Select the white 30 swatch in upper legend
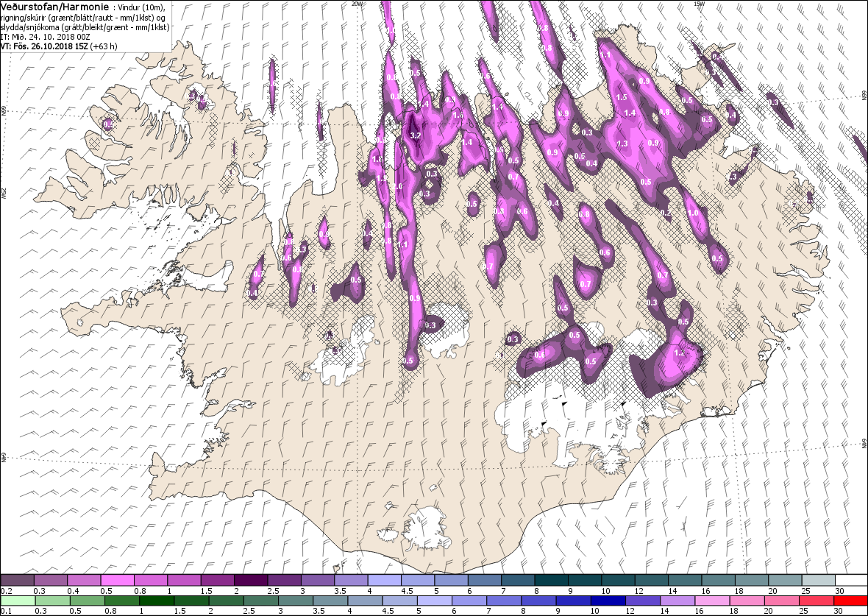The height and width of the screenshot is (616, 868). [x=851, y=581]
